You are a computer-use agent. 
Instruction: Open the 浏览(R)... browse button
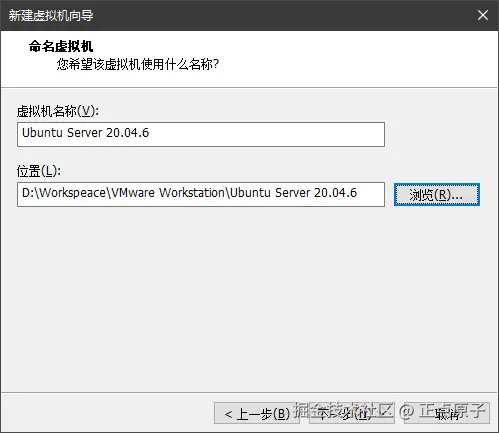point(437,194)
